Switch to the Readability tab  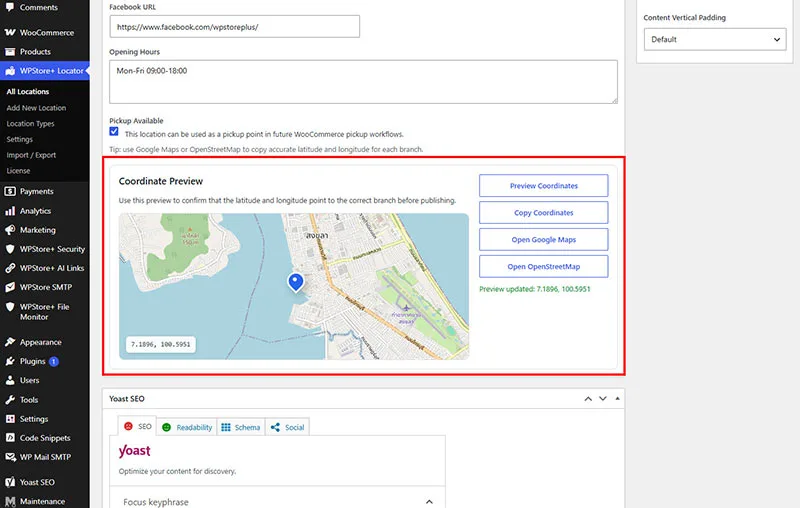(187, 427)
